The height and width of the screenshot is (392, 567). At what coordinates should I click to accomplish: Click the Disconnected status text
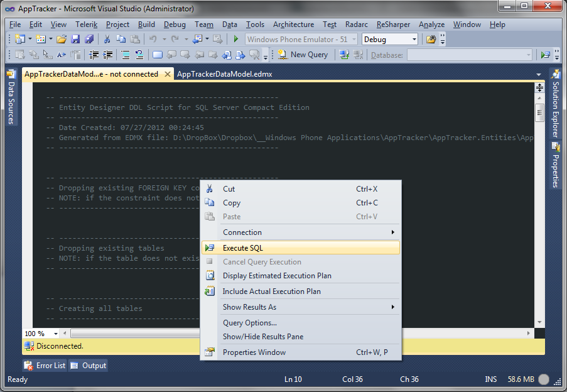60,346
